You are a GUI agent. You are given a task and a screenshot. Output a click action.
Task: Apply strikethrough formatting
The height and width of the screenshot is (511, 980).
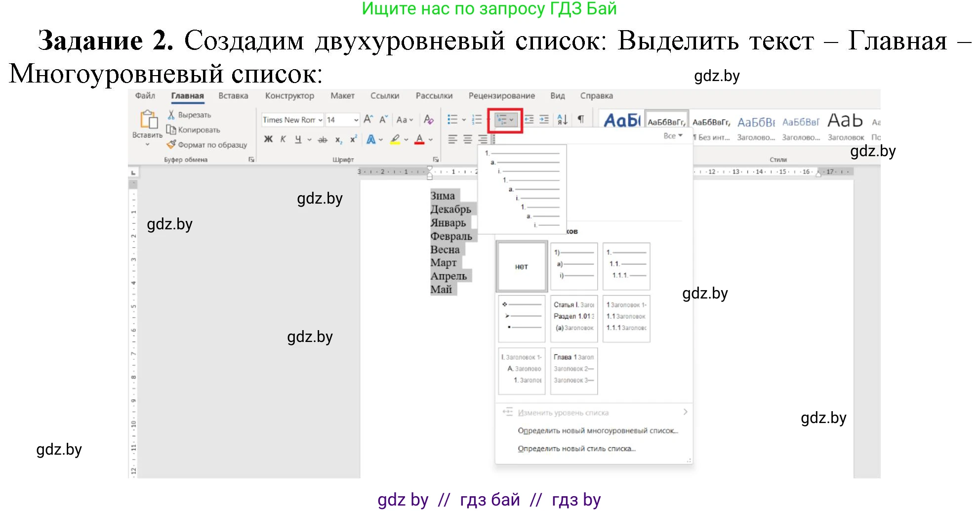[x=323, y=139]
